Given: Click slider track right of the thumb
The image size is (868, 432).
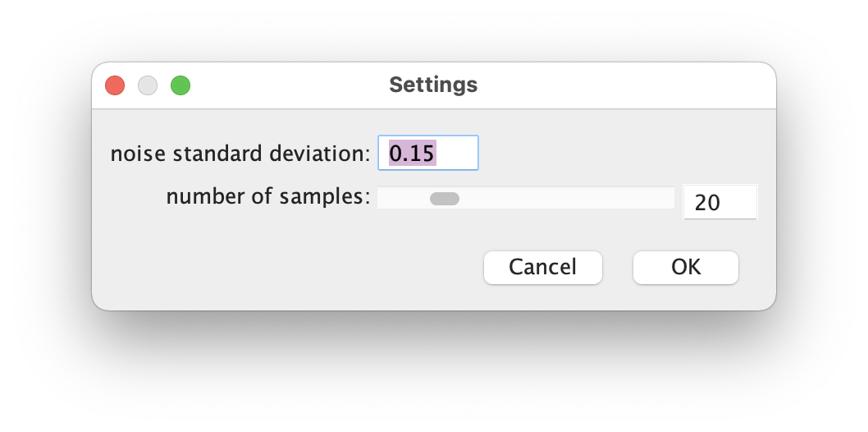Looking at the screenshot, I should tap(567, 198).
